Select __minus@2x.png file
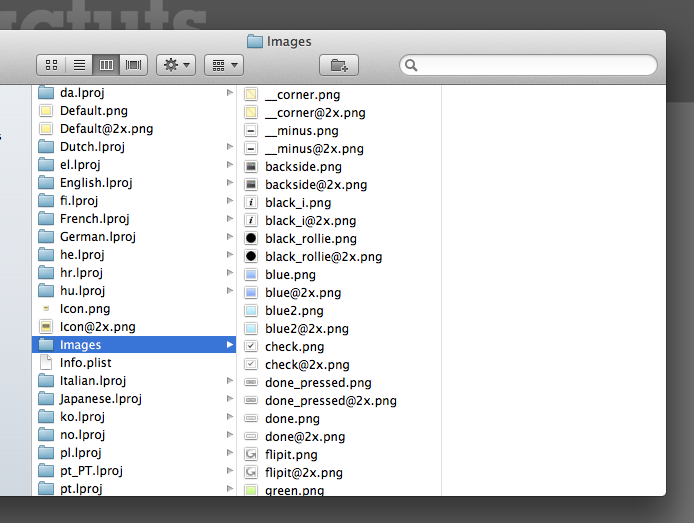 tap(339, 149)
